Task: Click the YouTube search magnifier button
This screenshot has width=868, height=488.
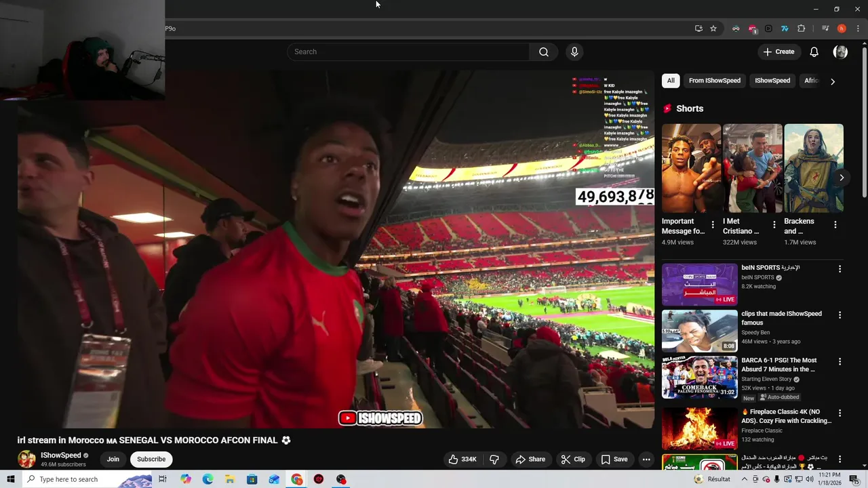Action: pos(543,52)
